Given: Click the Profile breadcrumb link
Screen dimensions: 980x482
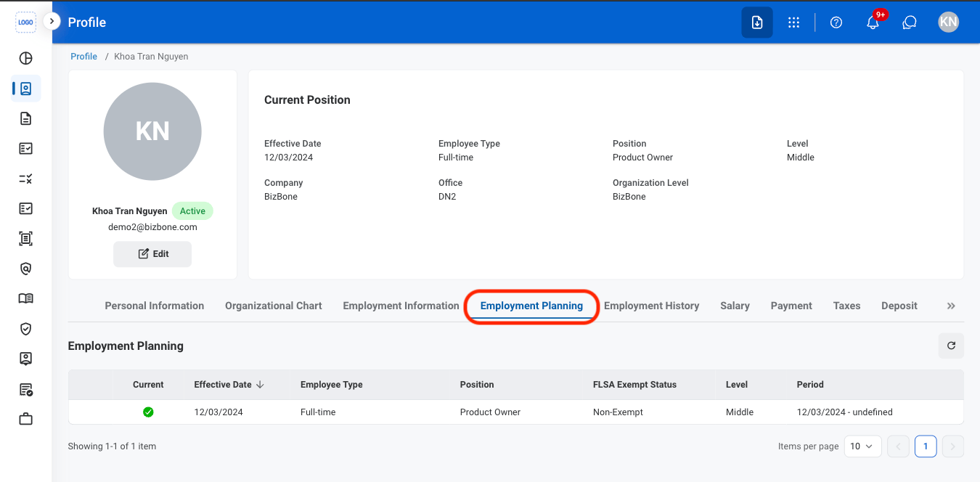Looking at the screenshot, I should 83,57.
